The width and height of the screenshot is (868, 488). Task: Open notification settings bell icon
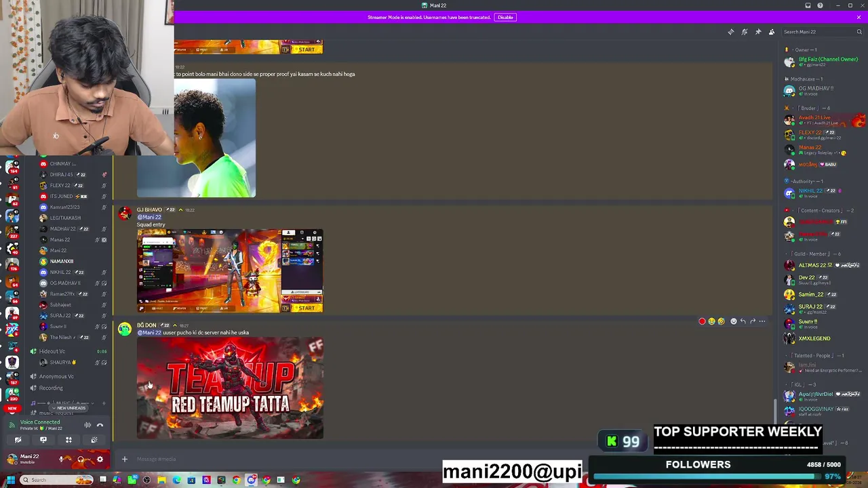point(744,32)
